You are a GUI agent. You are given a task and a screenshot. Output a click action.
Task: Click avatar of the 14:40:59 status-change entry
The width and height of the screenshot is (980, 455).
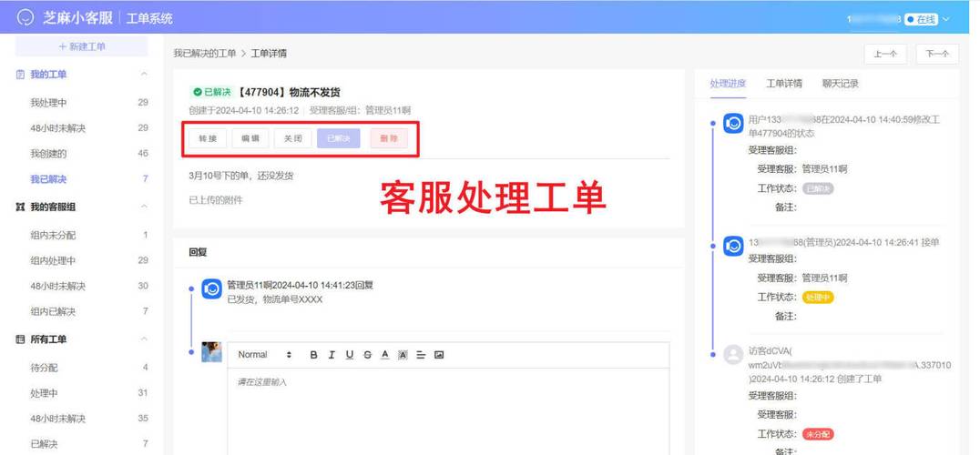coord(733,123)
